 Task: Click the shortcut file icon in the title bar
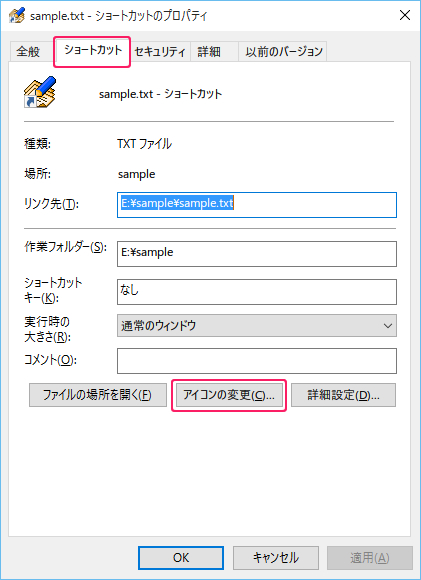17,15
